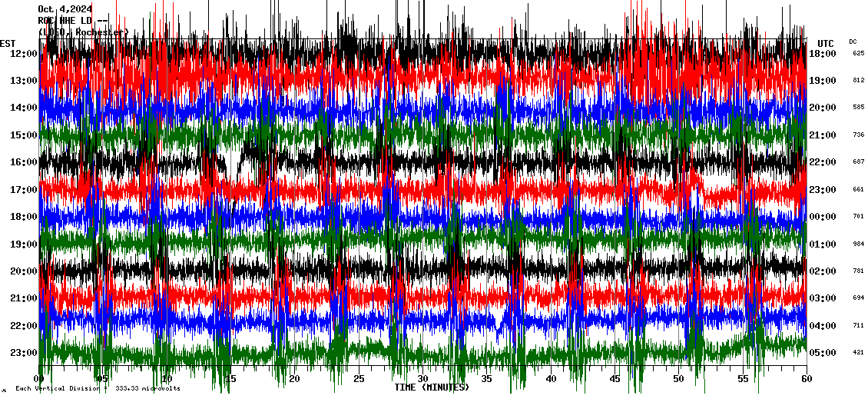Click the 16:00 EST row label
868x399 pixels.
point(24,162)
